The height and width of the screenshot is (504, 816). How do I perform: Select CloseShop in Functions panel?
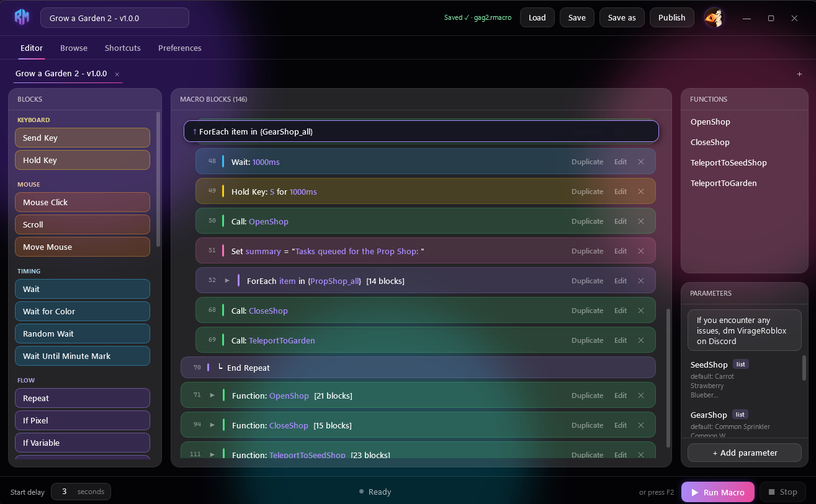tap(710, 143)
